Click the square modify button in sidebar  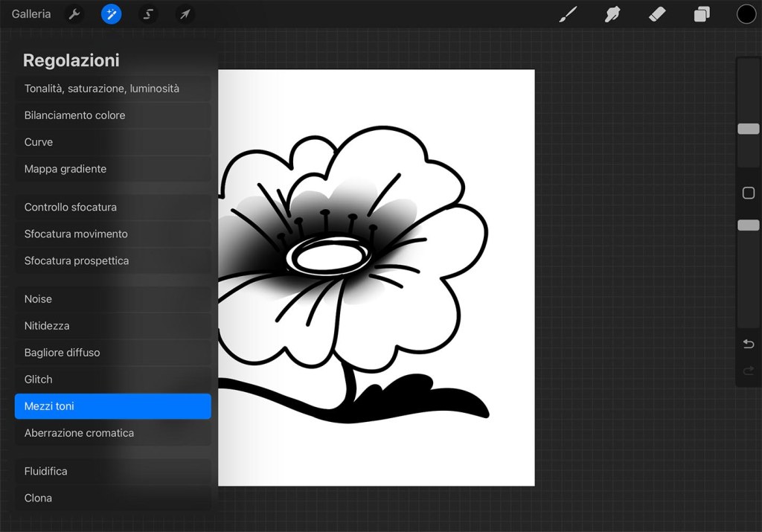coord(749,193)
